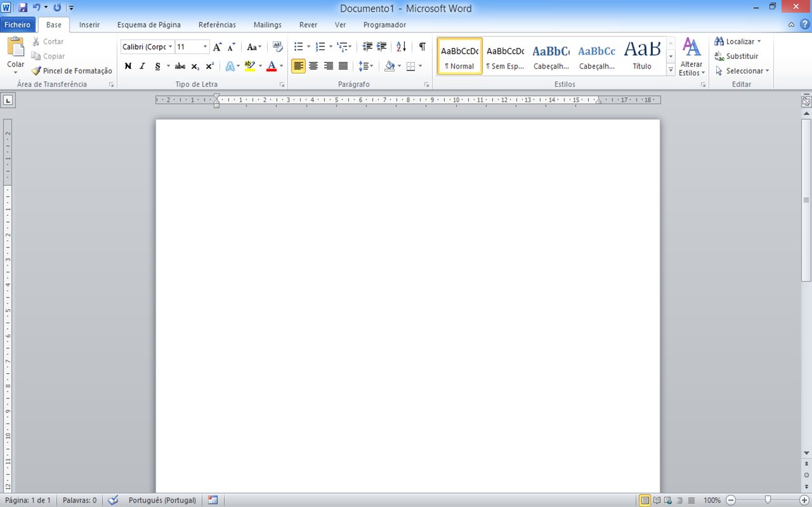Screen dimensions: 812x507
Task: Click the vertical scrollbar thumb
Action: click(806, 200)
